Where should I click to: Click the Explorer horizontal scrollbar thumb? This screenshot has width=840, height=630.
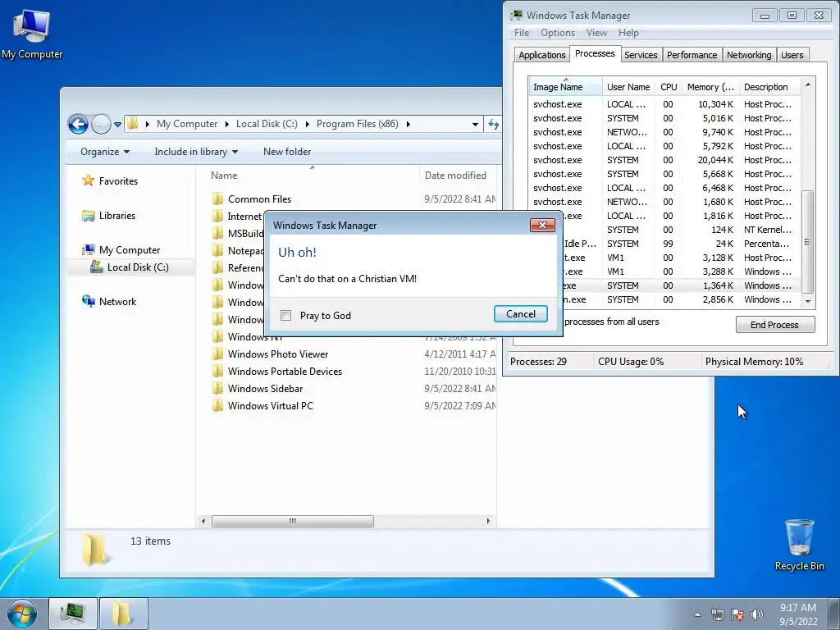coord(293,521)
